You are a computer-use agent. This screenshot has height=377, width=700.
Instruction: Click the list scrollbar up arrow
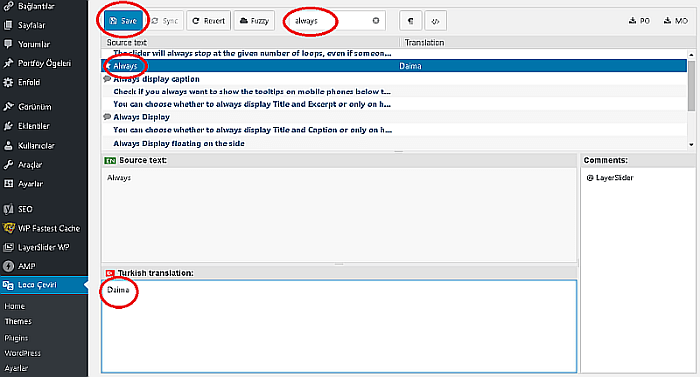click(691, 54)
